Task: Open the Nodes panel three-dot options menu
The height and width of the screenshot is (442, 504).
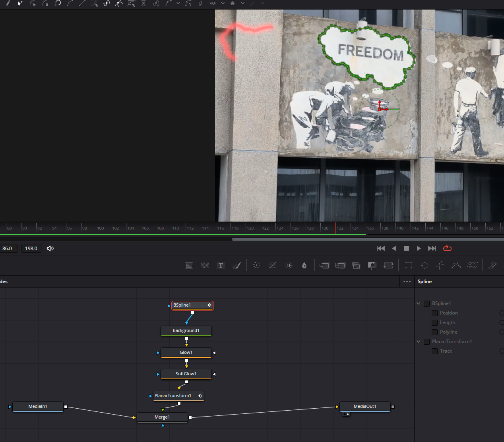Action: tap(407, 282)
